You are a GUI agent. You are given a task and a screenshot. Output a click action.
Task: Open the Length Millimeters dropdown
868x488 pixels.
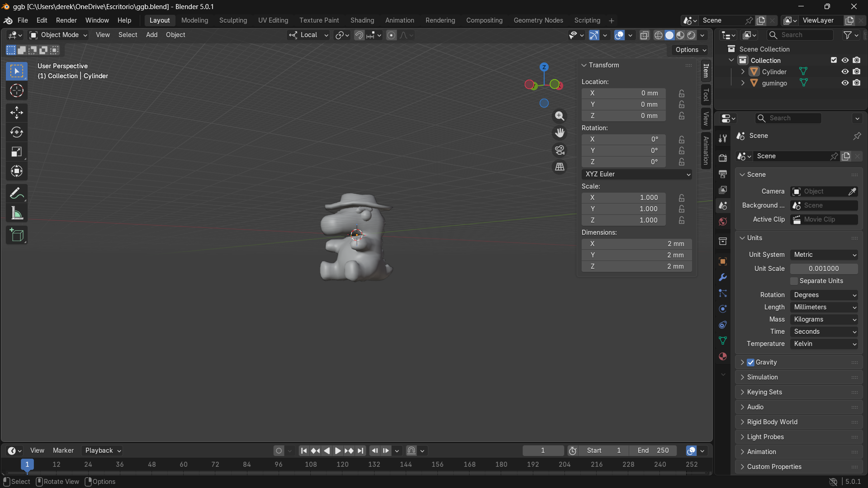[824, 307]
